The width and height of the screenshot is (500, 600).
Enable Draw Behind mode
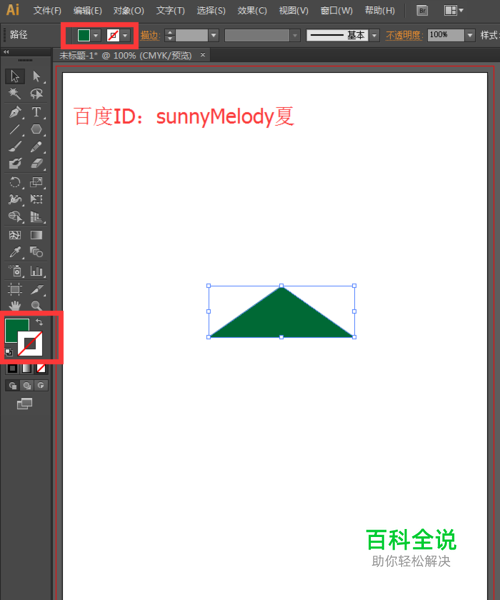27,385
